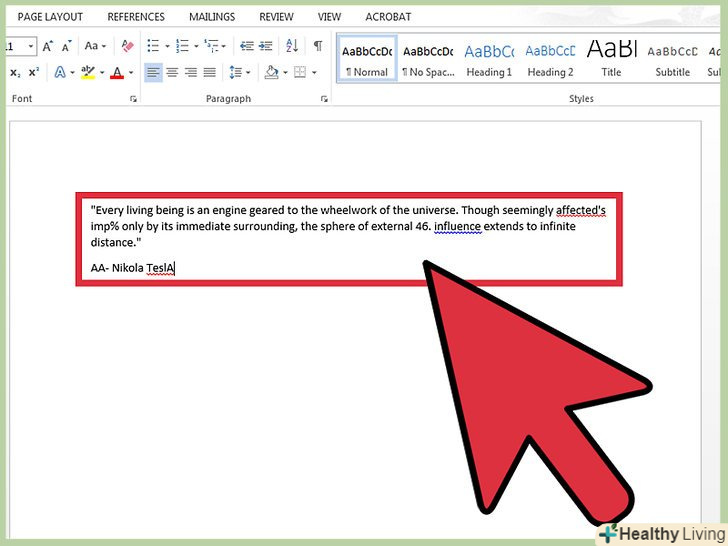This screenshot has height=546, width=728.
Task: Apply yellow text highlight color
Action: tap(88, 73)
